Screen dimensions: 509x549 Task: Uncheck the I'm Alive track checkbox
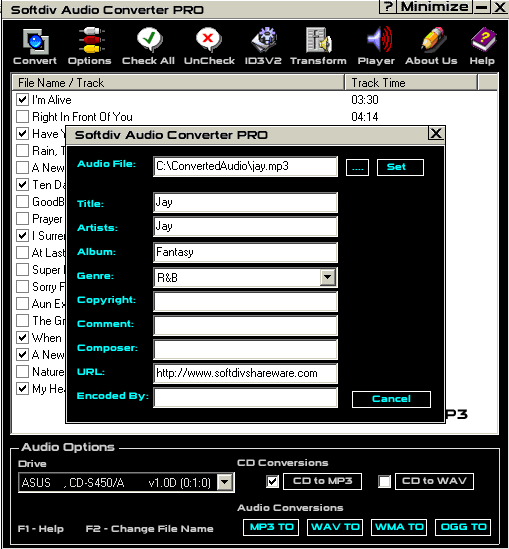[22, 99]
